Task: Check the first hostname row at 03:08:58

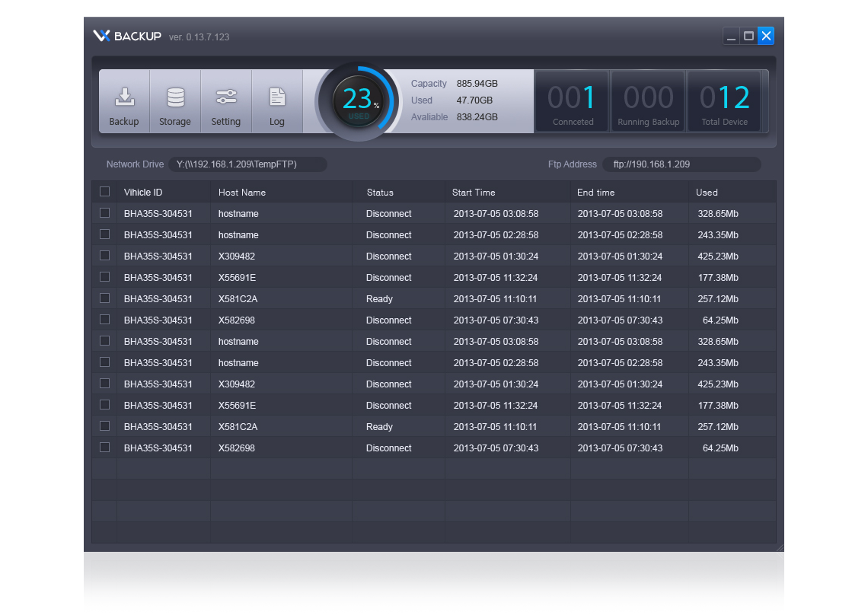Action: click(x=104, y=213)
